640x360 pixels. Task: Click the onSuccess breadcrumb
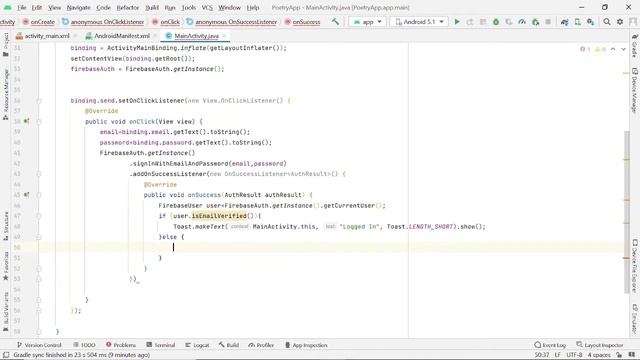(x=302, y=22)
